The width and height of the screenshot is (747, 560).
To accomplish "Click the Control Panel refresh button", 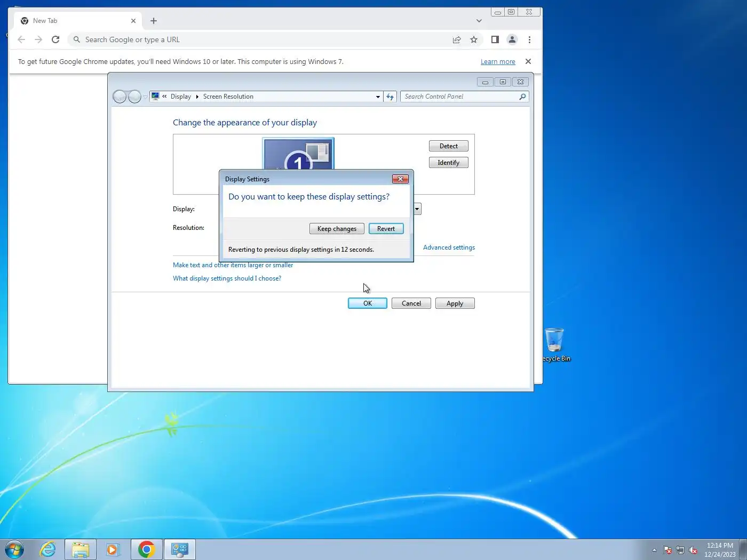I will tap(390, 97).
